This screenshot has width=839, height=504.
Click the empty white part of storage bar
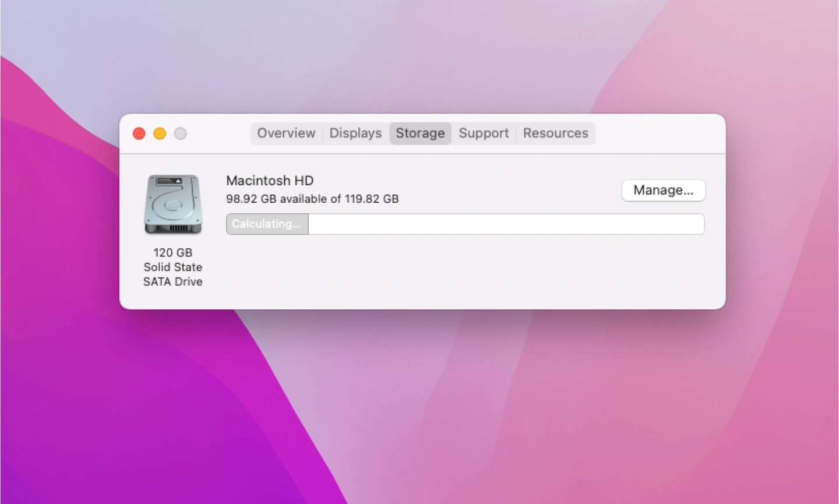click(x=506, y=224)
